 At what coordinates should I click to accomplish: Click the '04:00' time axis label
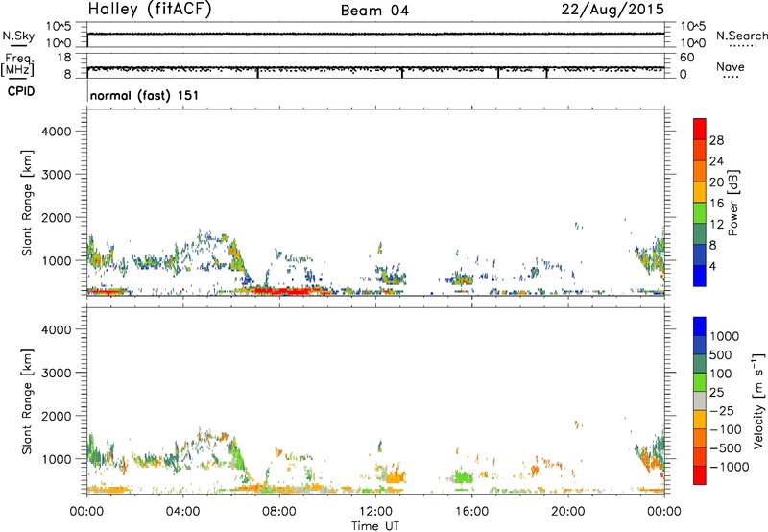[182, 512]
